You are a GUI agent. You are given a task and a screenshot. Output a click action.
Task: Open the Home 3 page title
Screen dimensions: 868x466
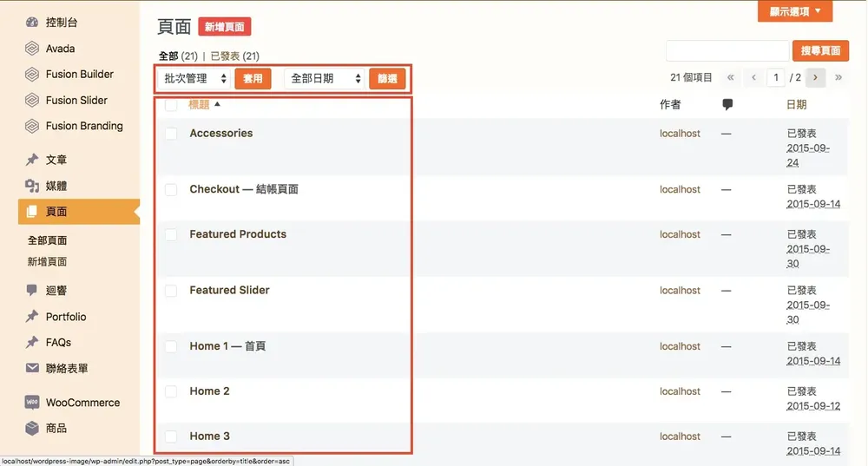tap(209, 436)
